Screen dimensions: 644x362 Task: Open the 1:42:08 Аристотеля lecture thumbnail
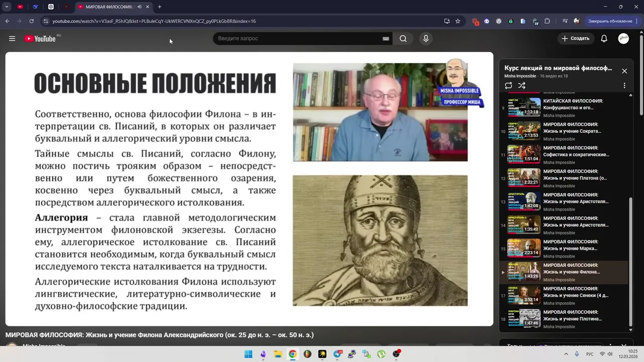tap(524, 201)
